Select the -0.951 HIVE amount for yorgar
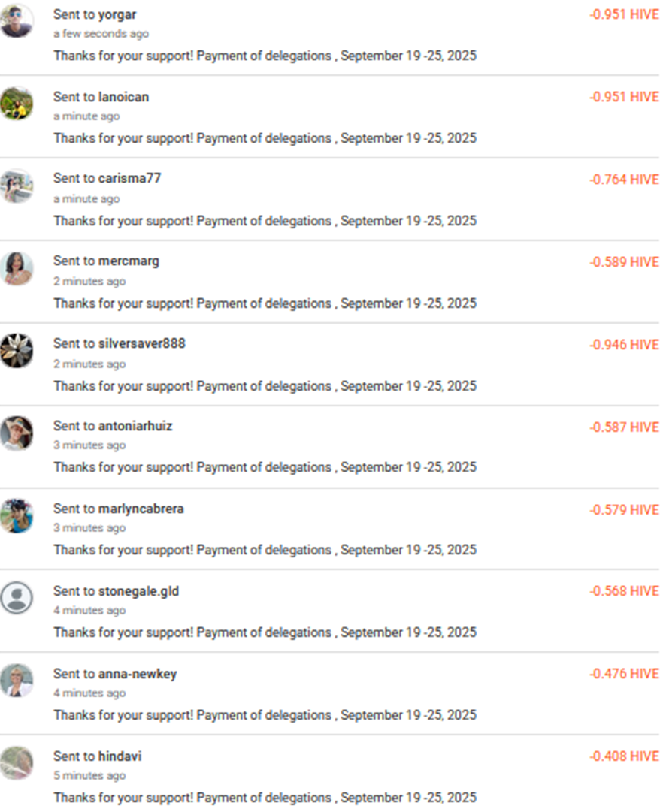This screenshot has height=812, width=666. point(624,14)
